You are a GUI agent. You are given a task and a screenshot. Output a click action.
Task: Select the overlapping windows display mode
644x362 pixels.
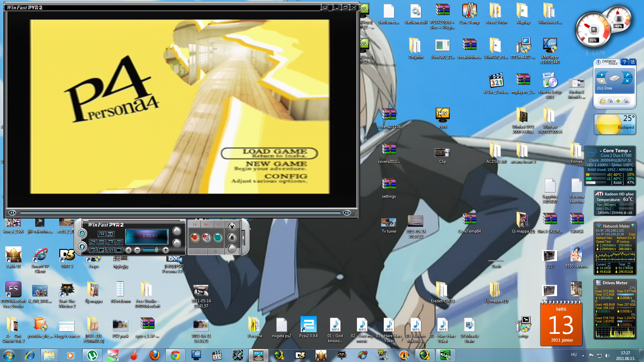(x=93, y=250)
